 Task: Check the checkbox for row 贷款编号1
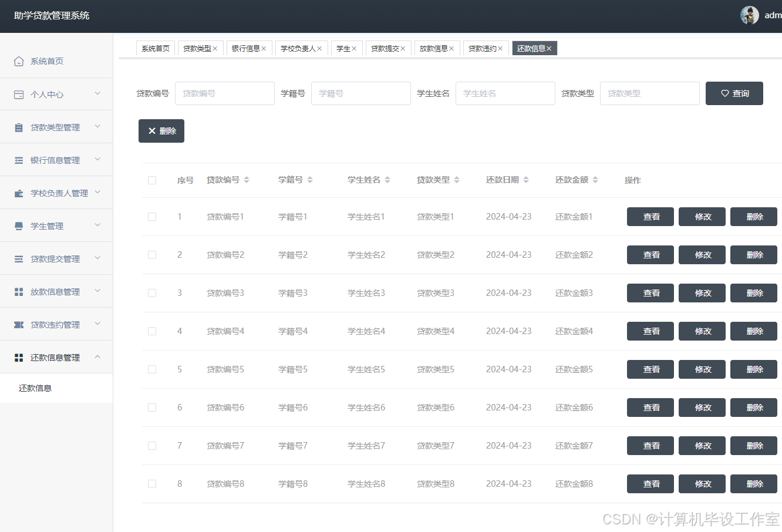tap(152, 217)
